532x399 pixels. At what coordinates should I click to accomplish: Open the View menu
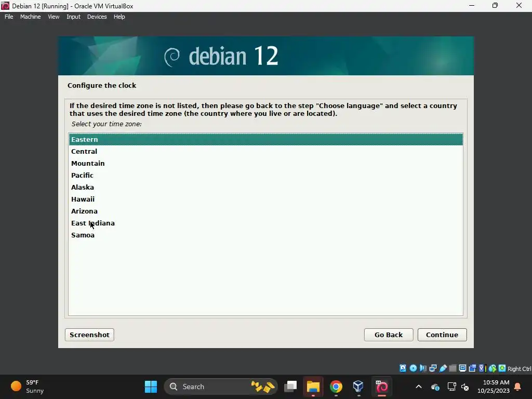(x=54, y=17)
